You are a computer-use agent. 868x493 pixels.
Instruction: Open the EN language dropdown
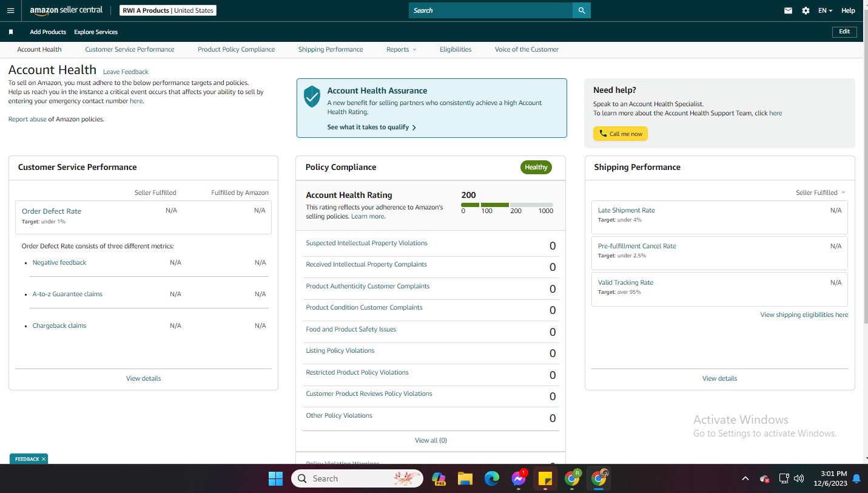825,10
